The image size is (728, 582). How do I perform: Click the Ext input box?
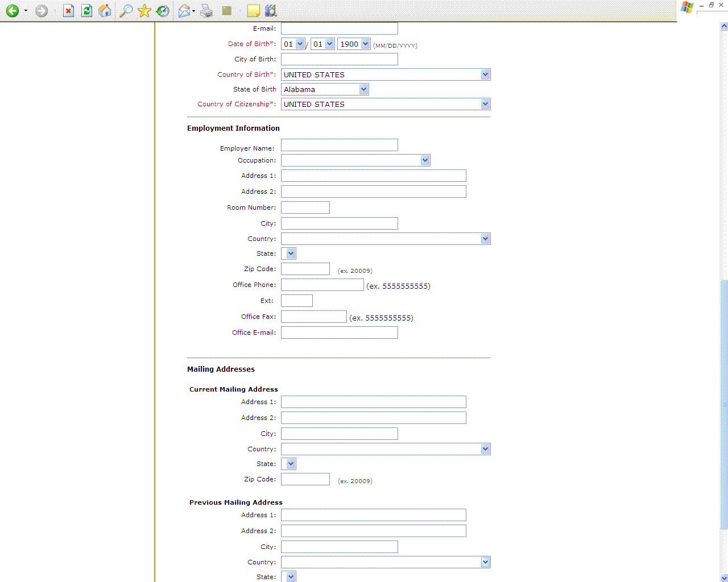[297, 301]
